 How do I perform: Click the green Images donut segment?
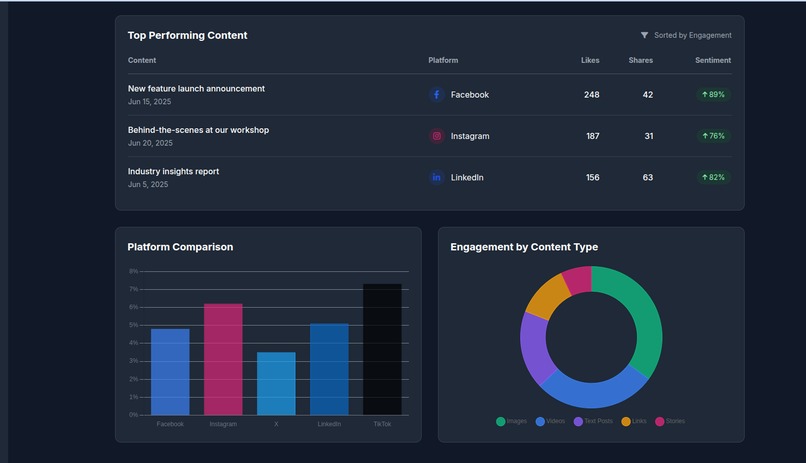click(x=646, y=319)
